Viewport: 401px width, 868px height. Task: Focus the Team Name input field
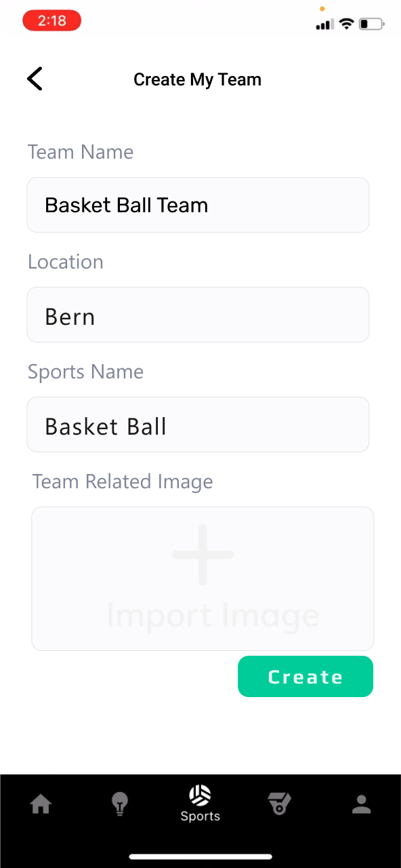pos(198,205)
